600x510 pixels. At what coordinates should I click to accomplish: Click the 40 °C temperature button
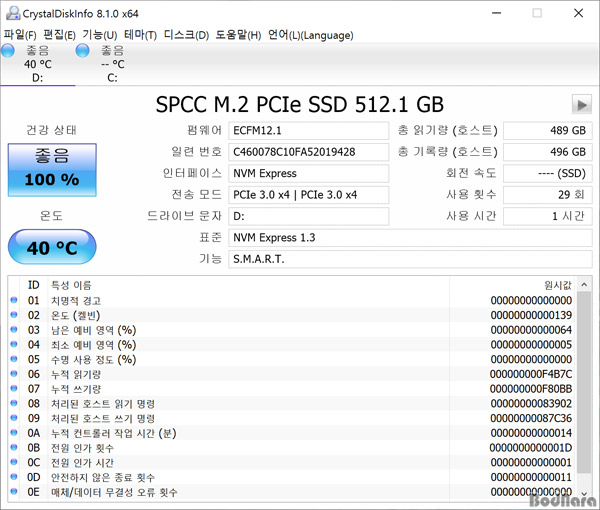52,247
